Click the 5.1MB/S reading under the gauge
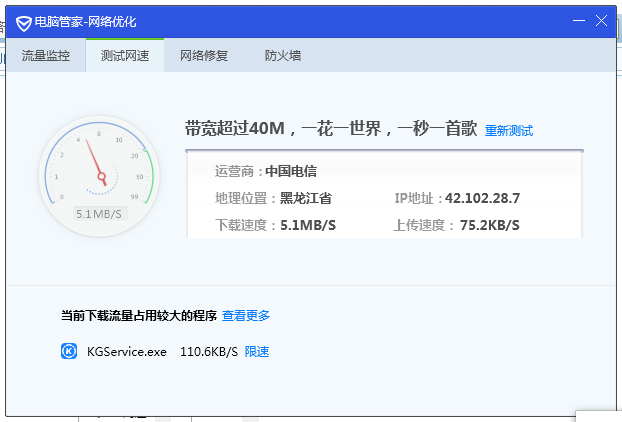Image resolution: width=622 pixels, height=422 pixels. coord(99,214)
